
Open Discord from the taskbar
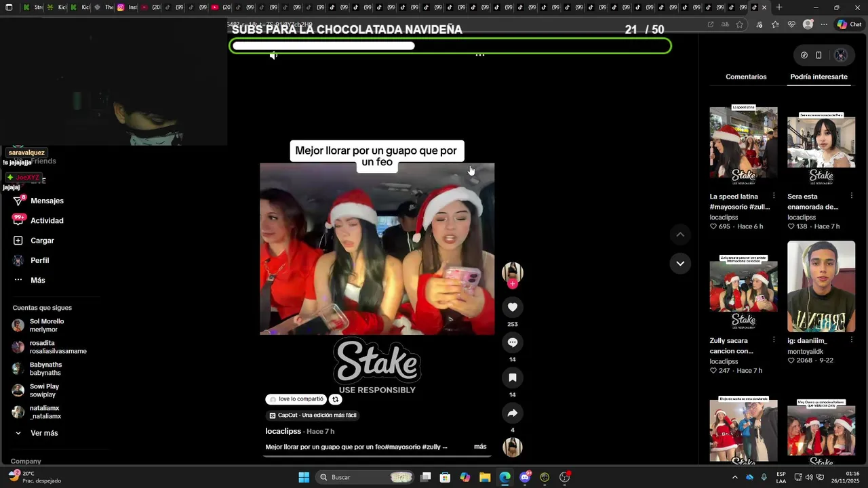pos(525,477)
